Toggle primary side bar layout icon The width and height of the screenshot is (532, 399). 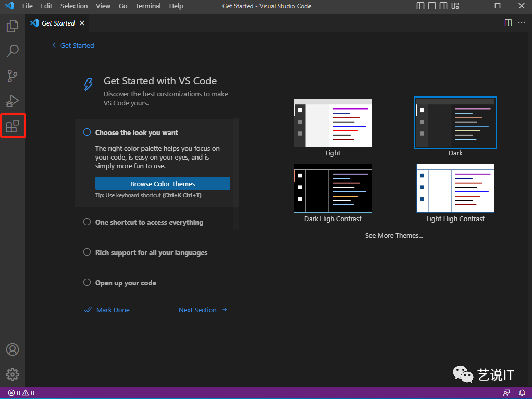tap(420, 6)
